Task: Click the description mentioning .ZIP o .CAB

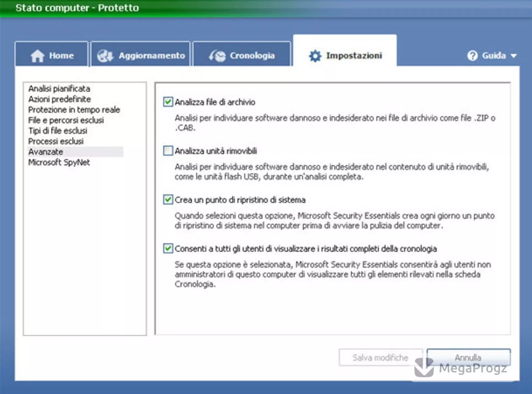Action: pos(335,123)
